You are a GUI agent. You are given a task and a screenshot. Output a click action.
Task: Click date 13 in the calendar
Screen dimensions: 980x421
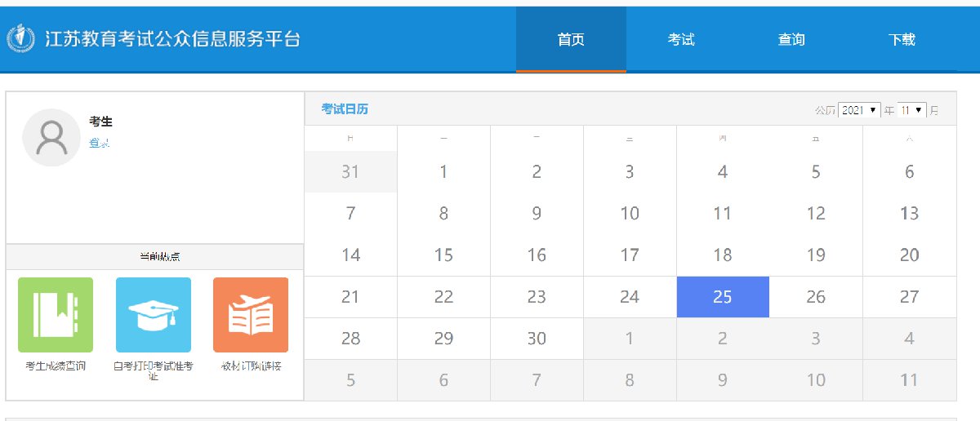coord(909,214)
